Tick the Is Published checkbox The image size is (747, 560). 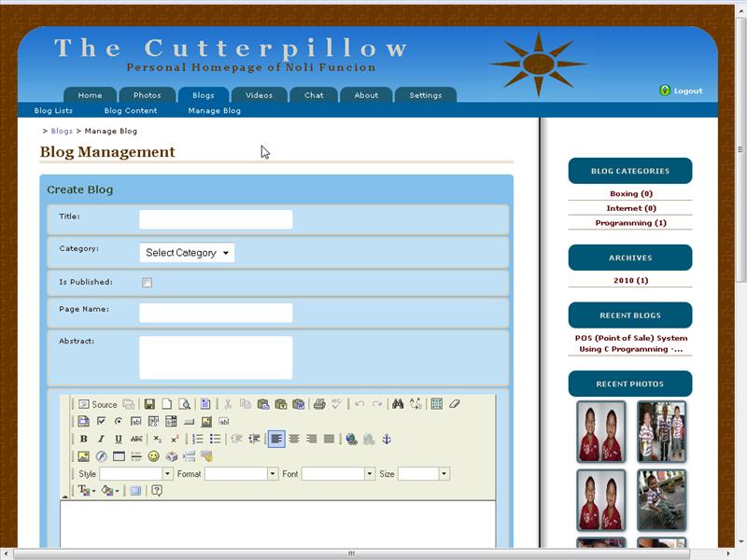pyautogui.click(x=147, y=283)
